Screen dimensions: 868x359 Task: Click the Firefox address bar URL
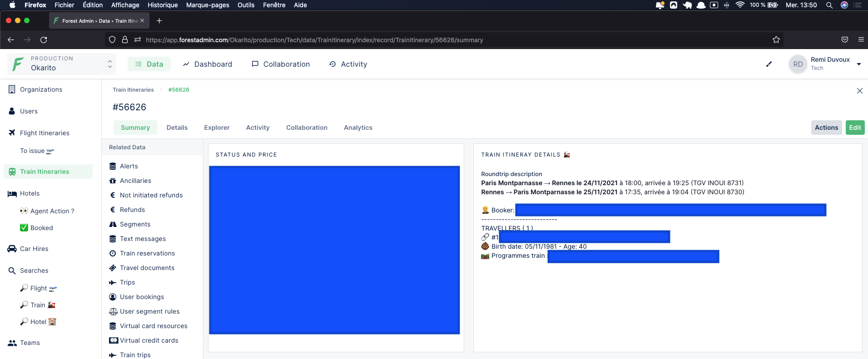[314, 40]
